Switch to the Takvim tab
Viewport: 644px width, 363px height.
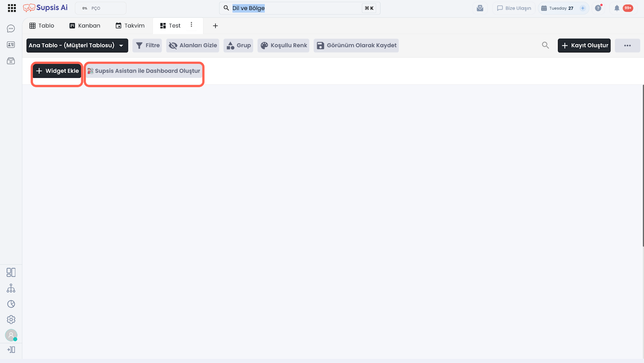(130, 26)
